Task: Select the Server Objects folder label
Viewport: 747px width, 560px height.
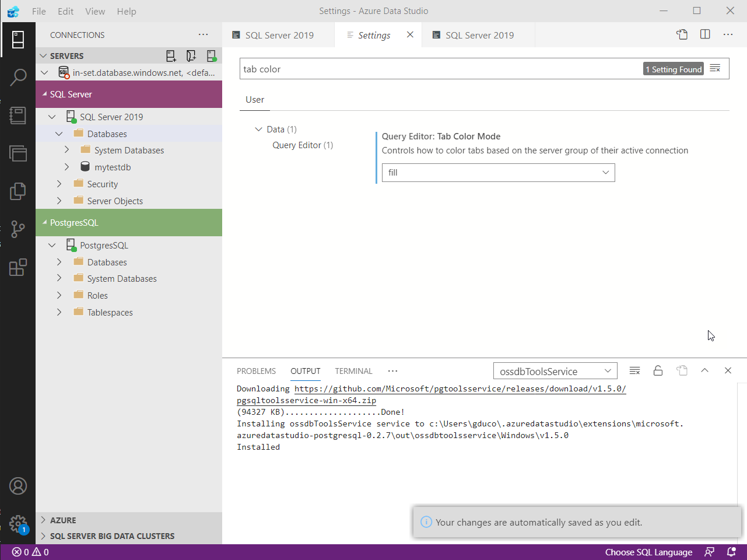Action: (x=115, y=201)
